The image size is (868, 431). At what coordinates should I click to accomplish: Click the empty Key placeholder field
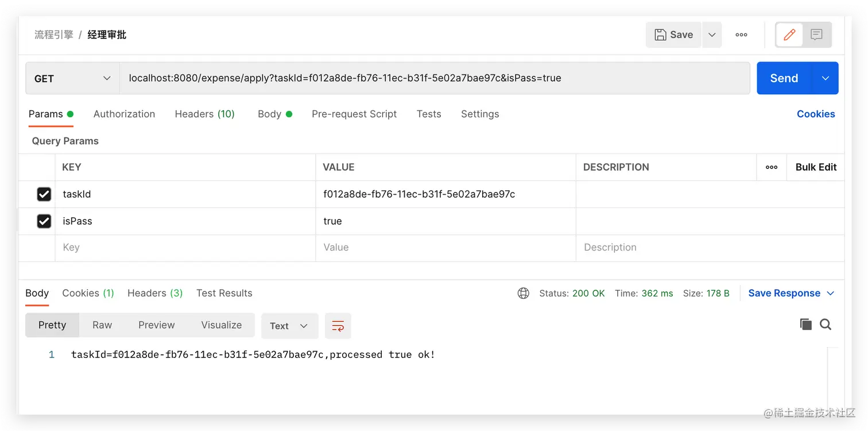coord(185,248)
